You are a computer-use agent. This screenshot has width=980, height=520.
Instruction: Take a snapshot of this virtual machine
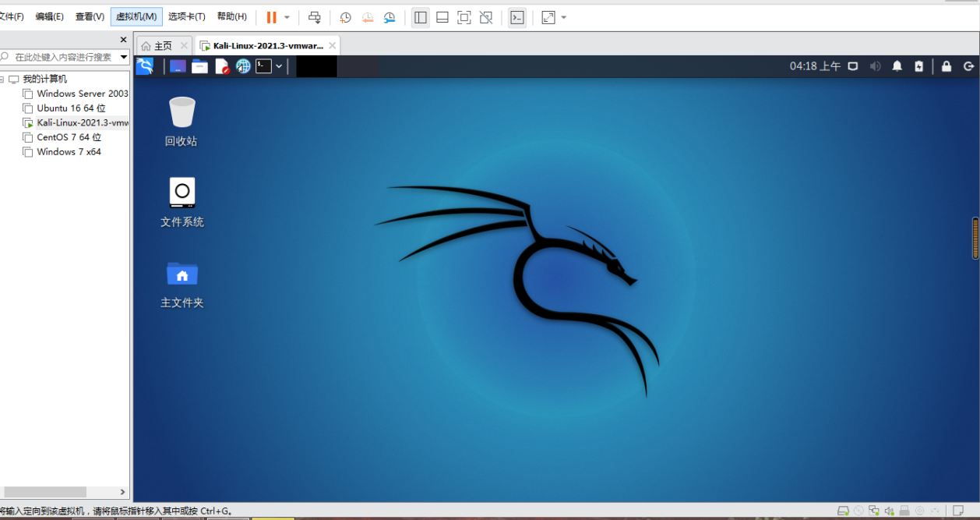(345, 17)
